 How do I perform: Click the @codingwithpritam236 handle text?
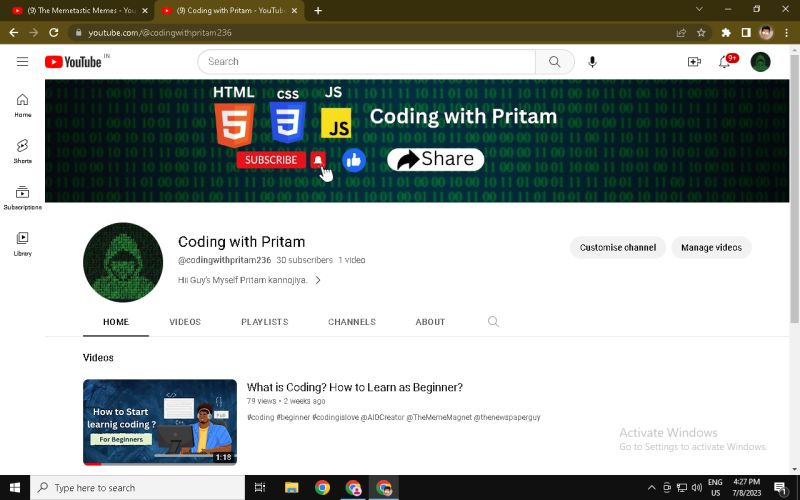pyautogui.click(x=224, y=260)
